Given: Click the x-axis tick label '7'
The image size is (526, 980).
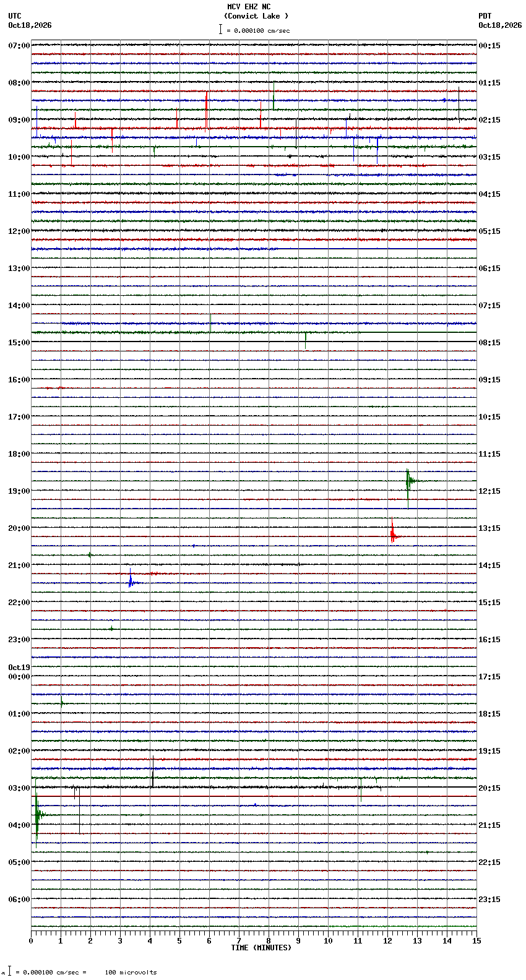Looking at the screenshot, I should pyautogui.click(x=239, y=941).
